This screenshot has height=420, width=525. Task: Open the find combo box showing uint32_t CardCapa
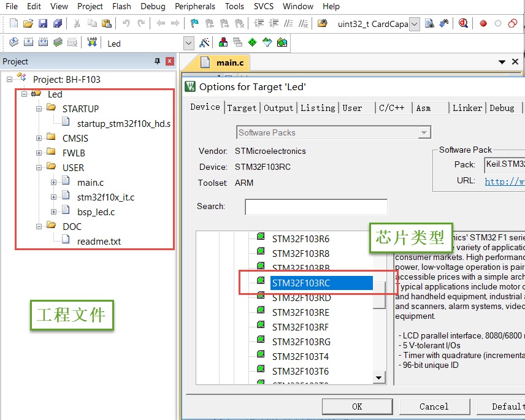[415, 24]
